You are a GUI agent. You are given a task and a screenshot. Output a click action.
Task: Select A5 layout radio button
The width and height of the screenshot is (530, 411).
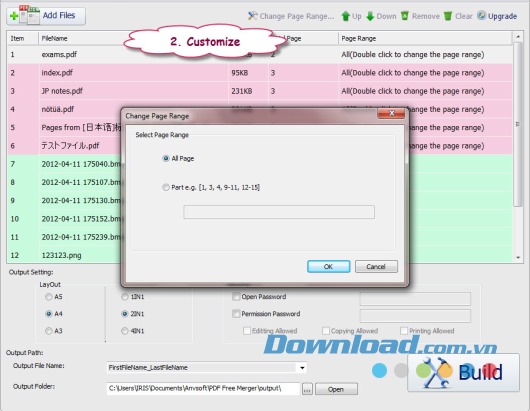[49, 296]
